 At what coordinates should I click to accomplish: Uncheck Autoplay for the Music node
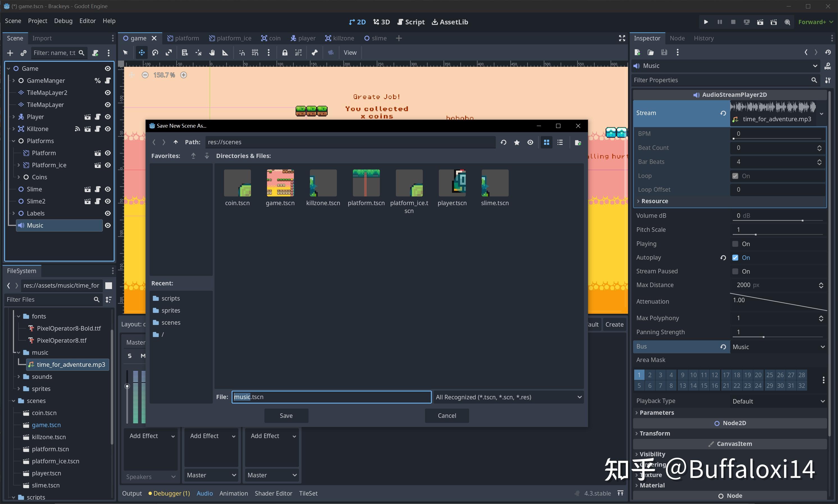736,257
